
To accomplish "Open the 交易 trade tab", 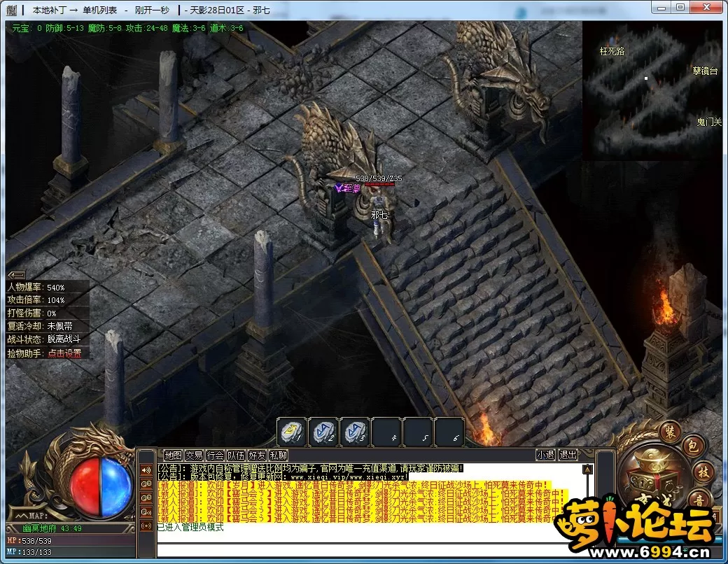I will point(194,456).
